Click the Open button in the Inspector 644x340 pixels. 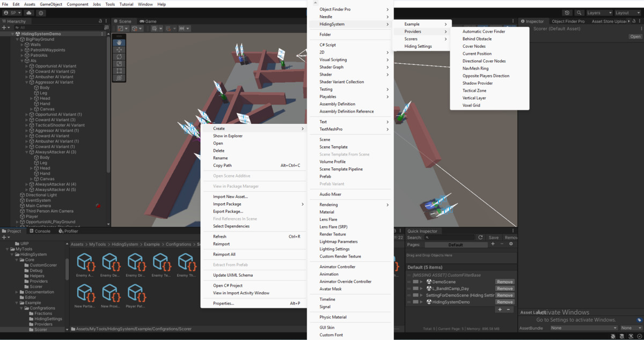pyautogui.click(x=635, y=36)
